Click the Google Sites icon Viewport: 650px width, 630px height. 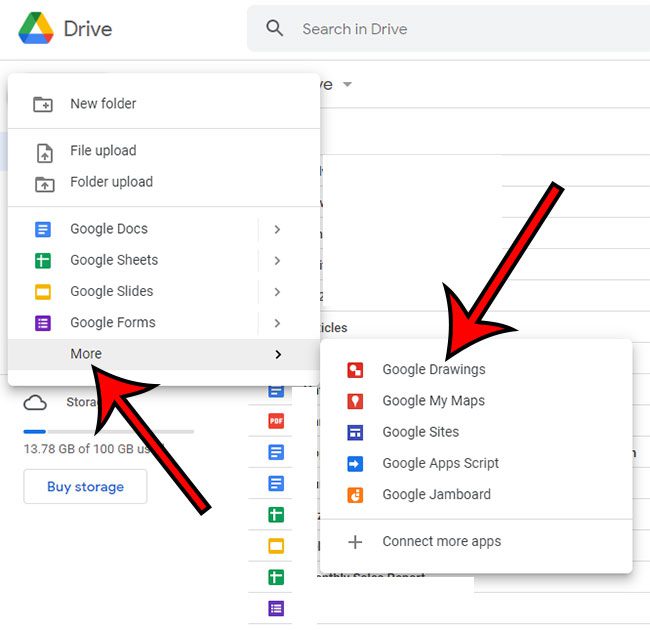click(x=355, y=433)
